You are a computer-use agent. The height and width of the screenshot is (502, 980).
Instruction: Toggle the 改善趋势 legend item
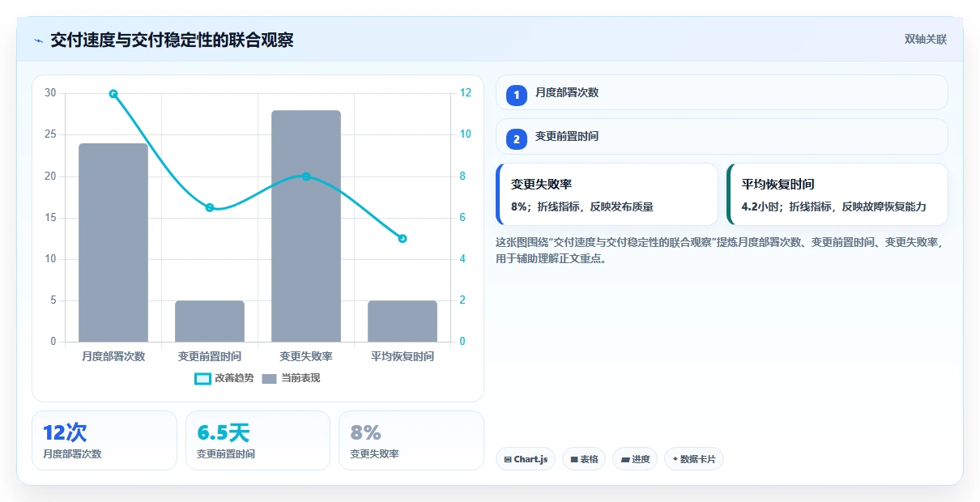coord(223,378)
